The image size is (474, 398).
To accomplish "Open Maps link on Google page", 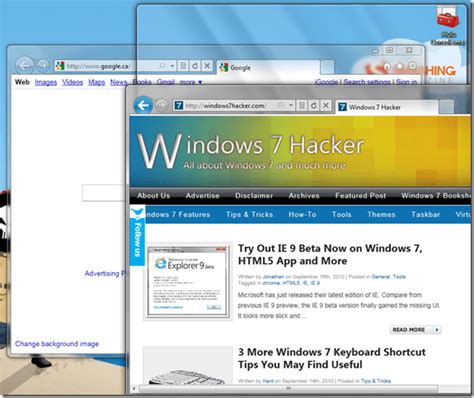I will [x=97, y=82].
